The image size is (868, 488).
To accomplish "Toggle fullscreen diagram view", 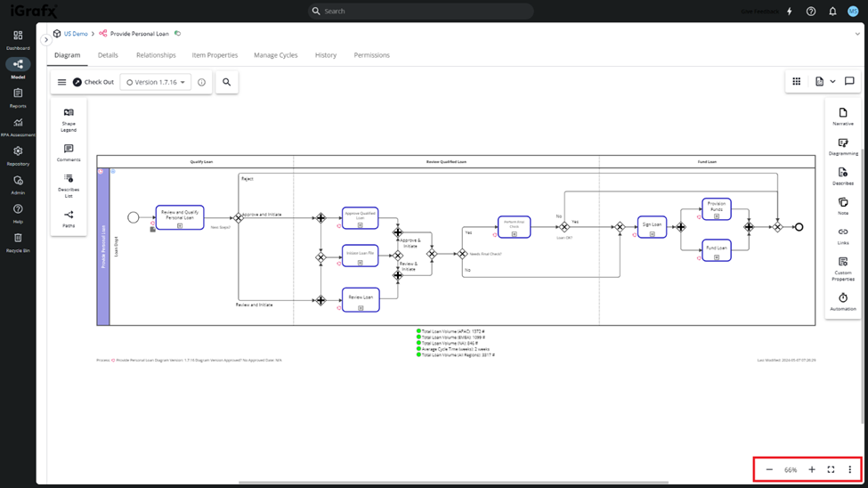I will pyautogui.click(x=831, y=469).
